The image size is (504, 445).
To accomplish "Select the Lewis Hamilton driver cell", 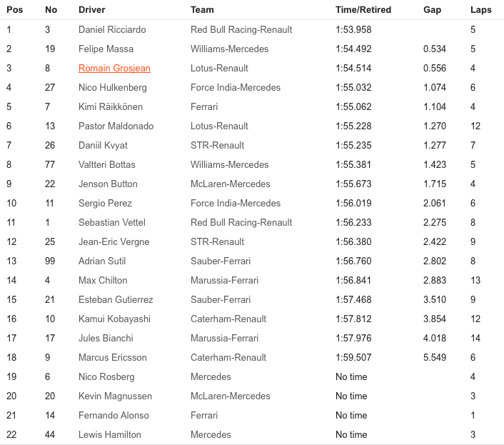I will [x=110, y=434].
